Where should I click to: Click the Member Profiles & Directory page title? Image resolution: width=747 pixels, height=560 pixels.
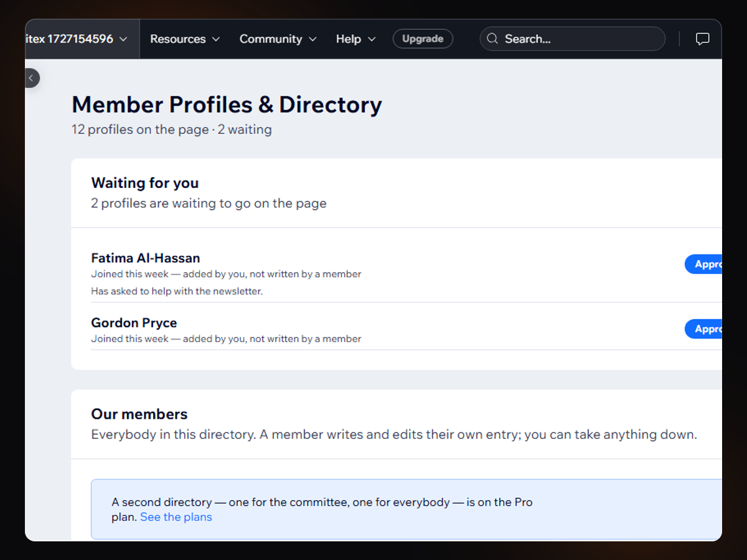[x=227, y=105]
